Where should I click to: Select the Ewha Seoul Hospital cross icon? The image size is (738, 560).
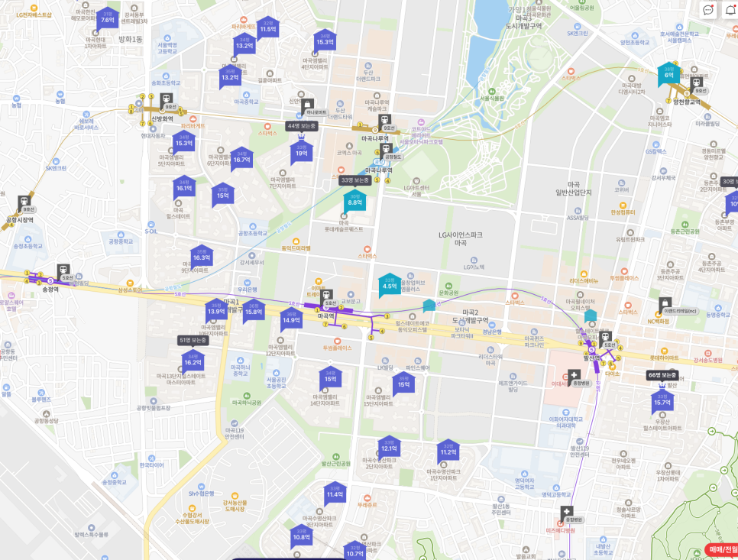click(574, 374)
